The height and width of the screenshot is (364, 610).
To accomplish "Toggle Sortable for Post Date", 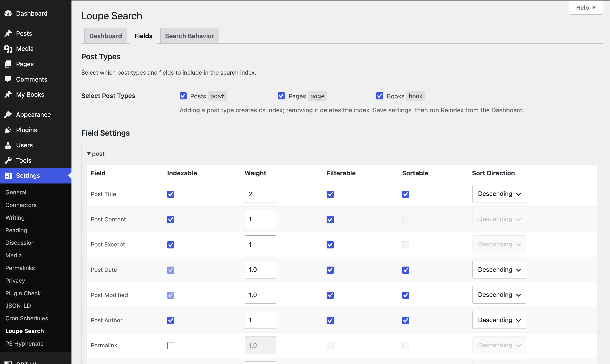I will click(x=406, y=270).
